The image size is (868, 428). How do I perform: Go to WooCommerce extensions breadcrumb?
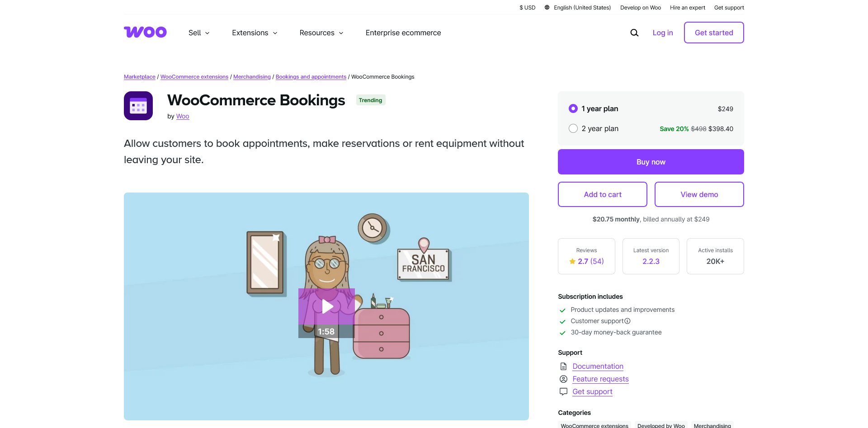194,77
